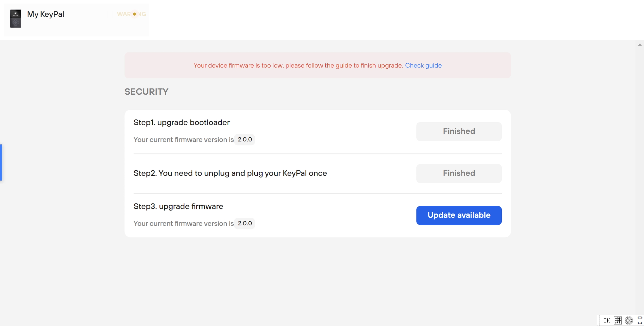Click the SECURITY section heading
Viewport: 644px width, 326px height.
pyautogui.click(x=146, y=92)
